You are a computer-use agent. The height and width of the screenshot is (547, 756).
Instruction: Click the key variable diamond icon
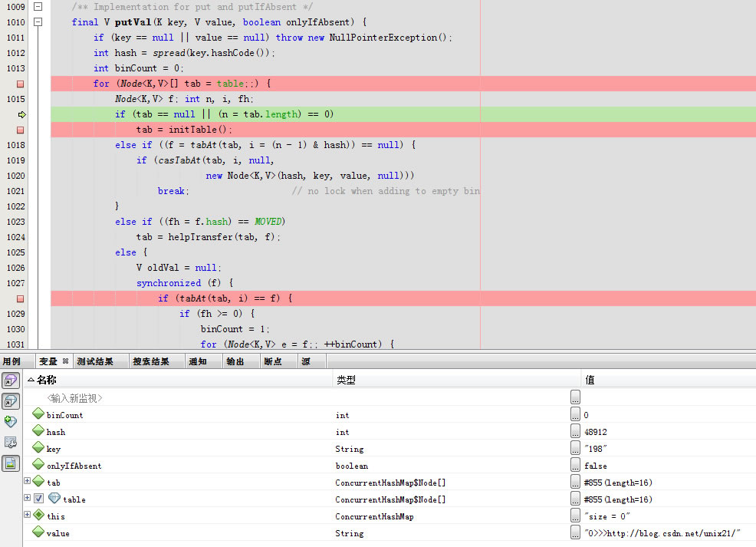pyautogui.click(x=38, y=447)
